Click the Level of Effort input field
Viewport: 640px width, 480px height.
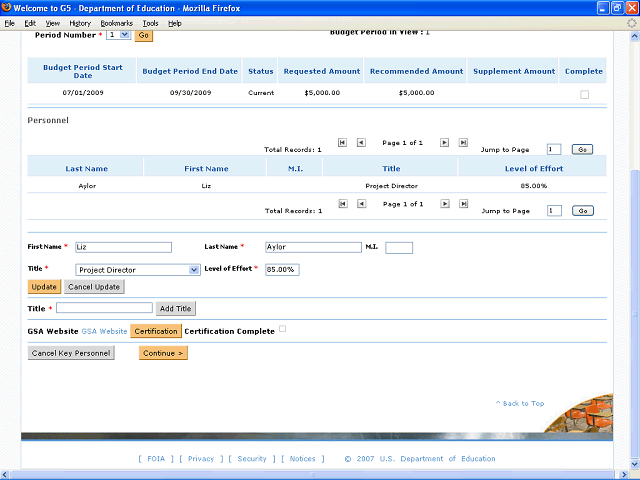point(281,270)
